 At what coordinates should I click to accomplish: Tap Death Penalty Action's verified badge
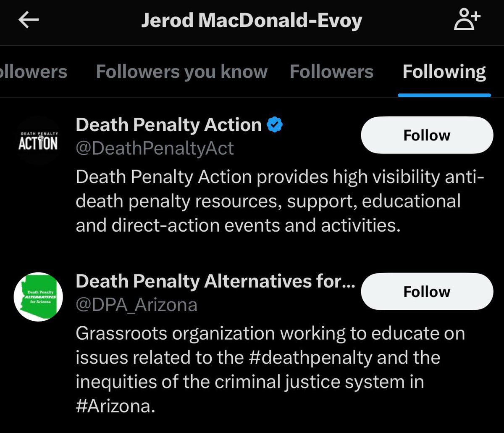pos(275,124)
